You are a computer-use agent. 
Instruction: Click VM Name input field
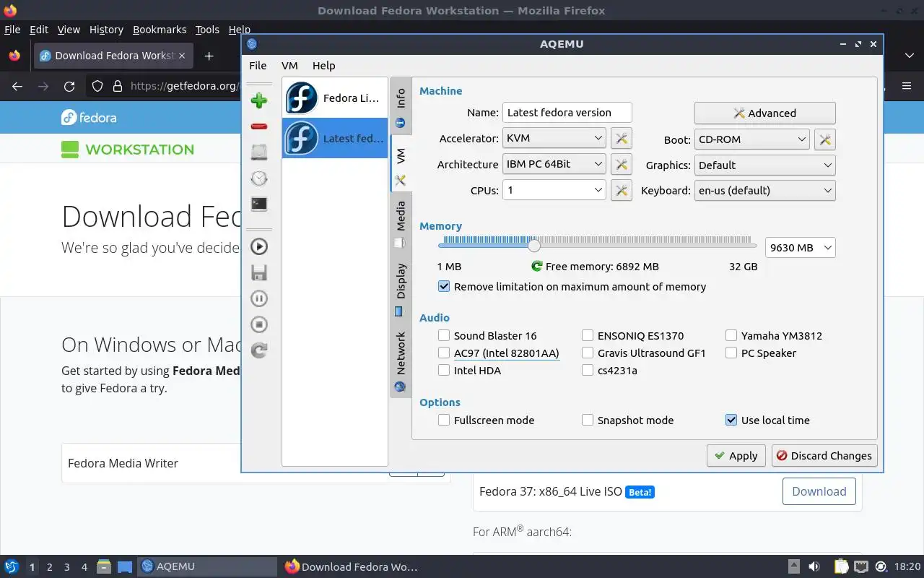[567, 113]
